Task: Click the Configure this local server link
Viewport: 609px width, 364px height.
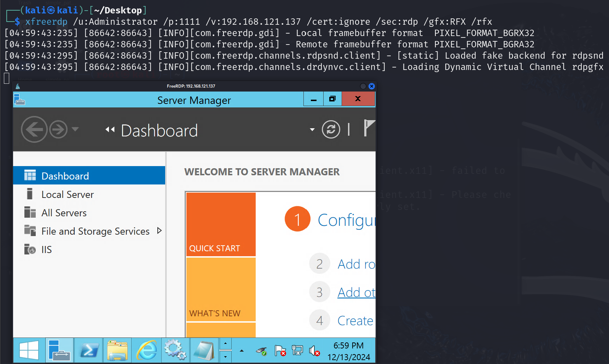Action: (346, 220)
